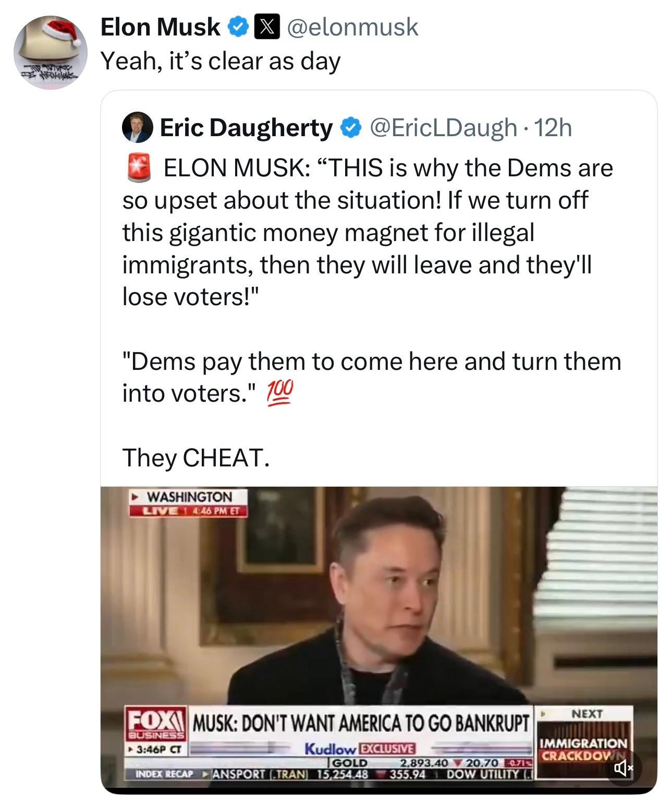Click the "Yeah, it's clear as day" text

[x=220, y=62]
